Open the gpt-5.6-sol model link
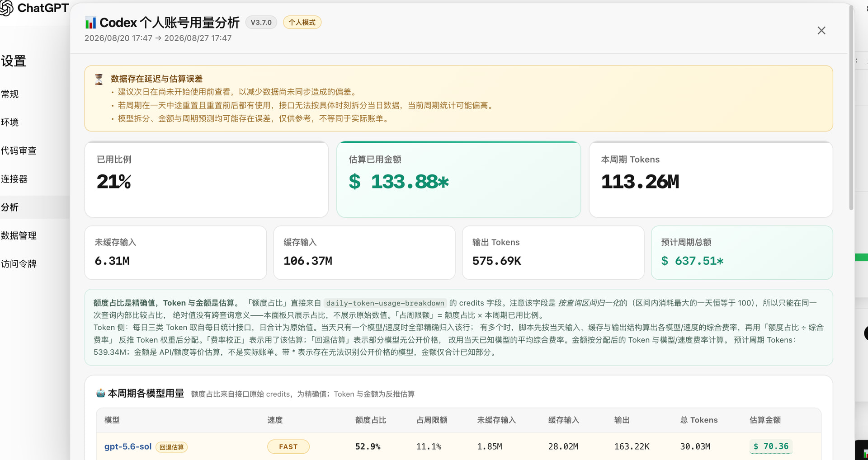The image size is (868, 460). coord(128,446)
